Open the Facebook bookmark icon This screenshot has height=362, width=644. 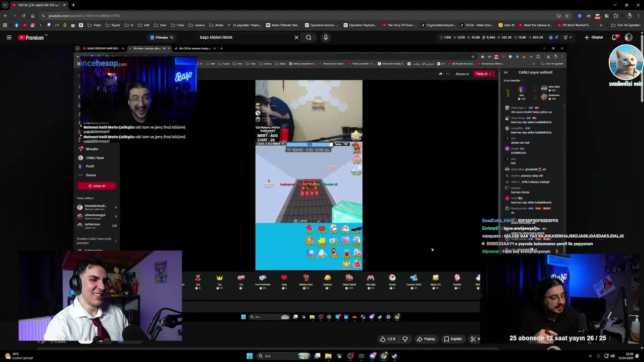pos(17,25)
